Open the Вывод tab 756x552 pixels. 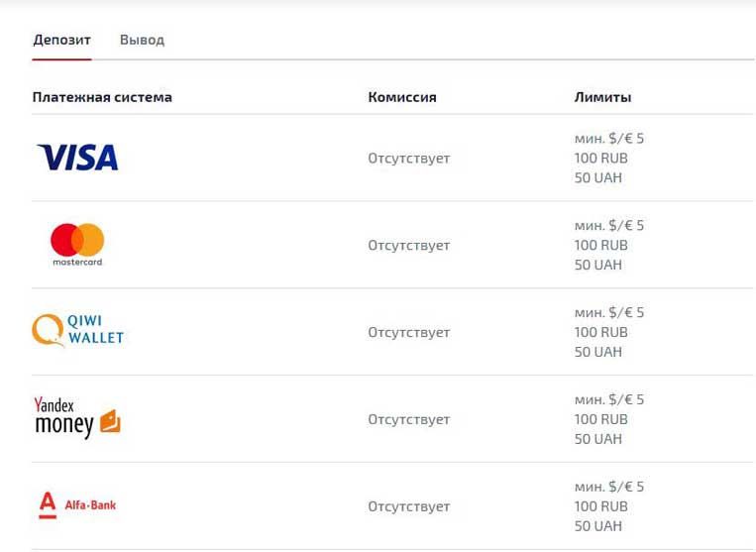point(142,41)
